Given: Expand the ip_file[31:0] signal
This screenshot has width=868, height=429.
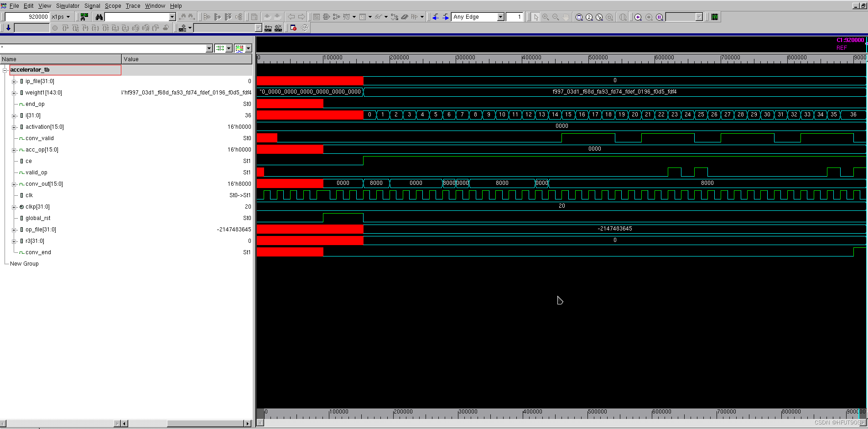Looking at the screenshot, I should (14, 81).
